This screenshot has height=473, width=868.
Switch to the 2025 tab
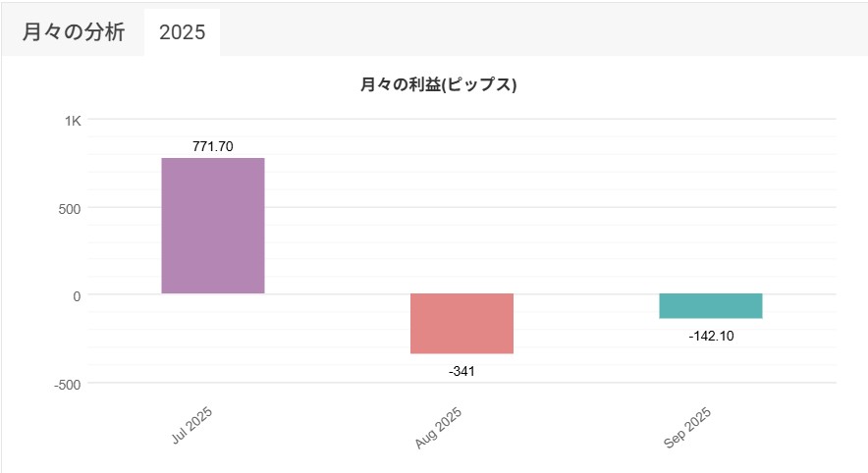[x=182, y=31]
